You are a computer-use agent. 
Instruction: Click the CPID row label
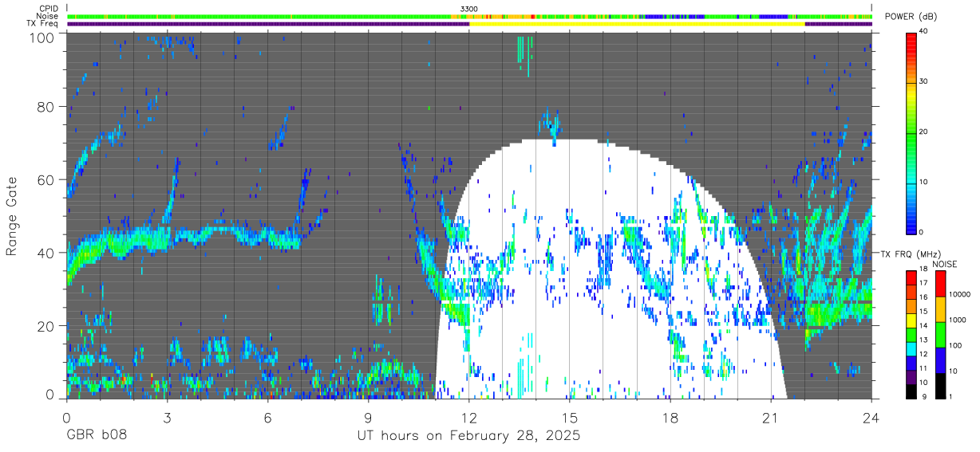click(x=47, y=8)
